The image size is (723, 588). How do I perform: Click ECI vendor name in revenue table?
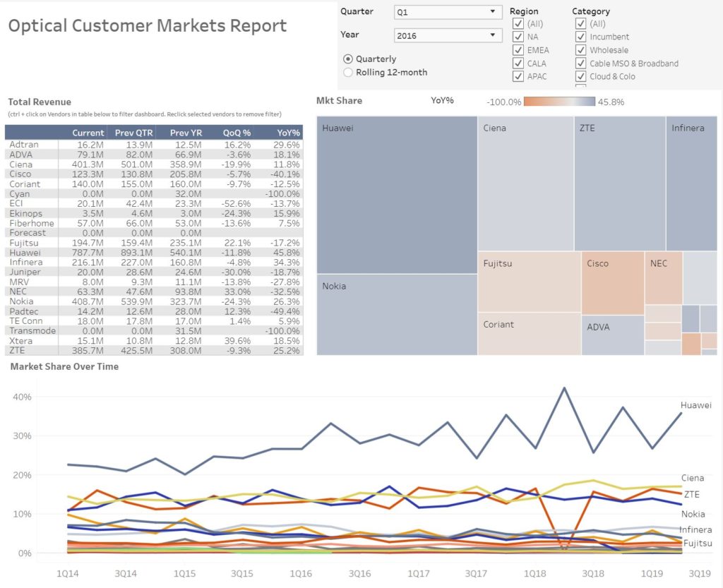[16, 203]
